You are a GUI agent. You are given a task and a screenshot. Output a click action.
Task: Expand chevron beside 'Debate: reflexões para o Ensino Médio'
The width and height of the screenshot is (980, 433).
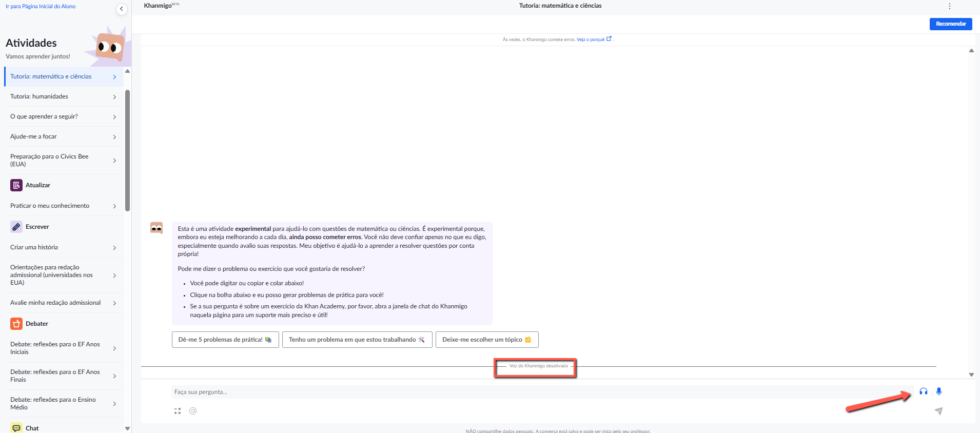pos(114,404)
